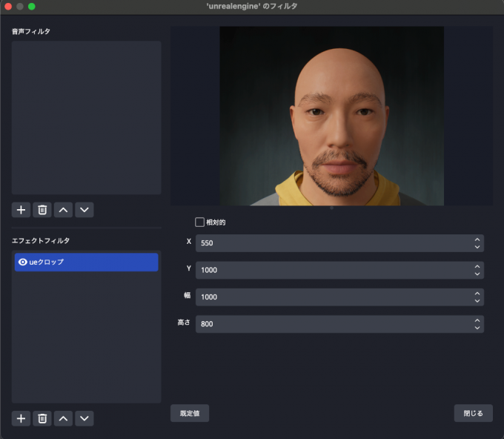
Task: Add a new effect filter with plus icon
Action: click(x=21, y=418)
